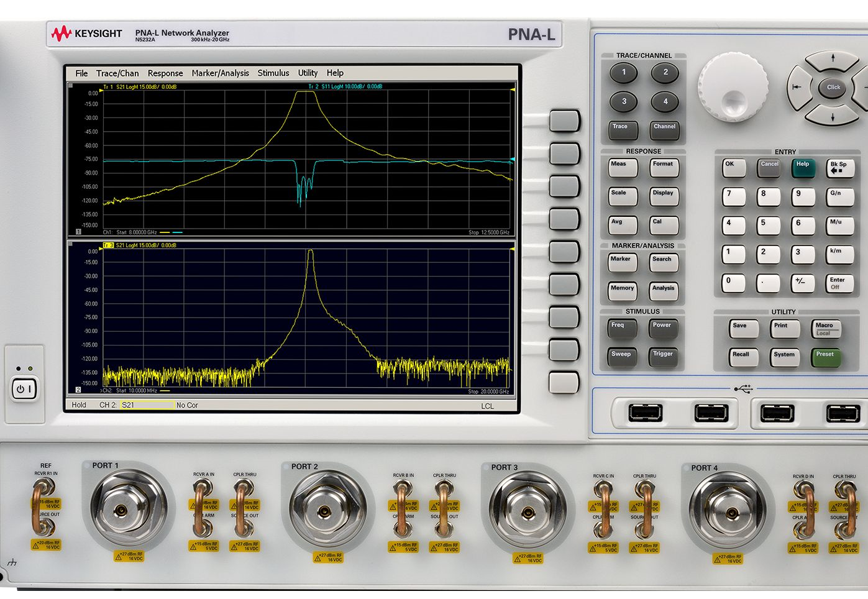This screenshot has width=868, height=599.
Task: Open the Trace/Chan menu
Action: click(x=117, y=73)
